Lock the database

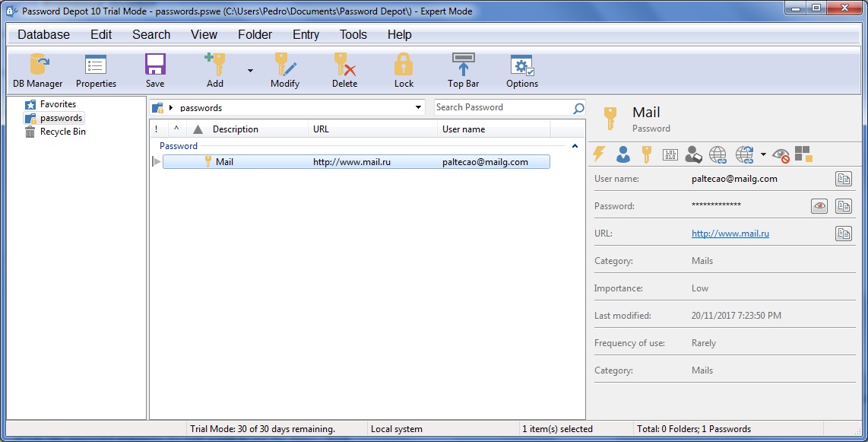(x=403, y=69)
